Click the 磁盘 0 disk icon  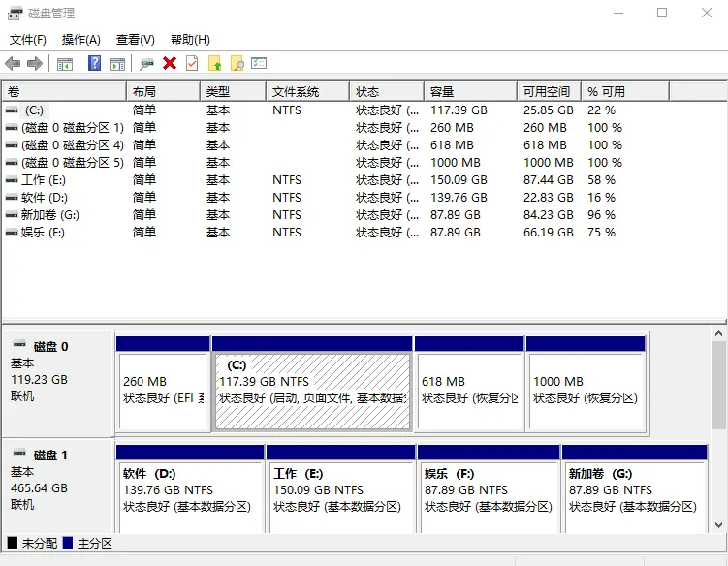click(x=19, y=344)
